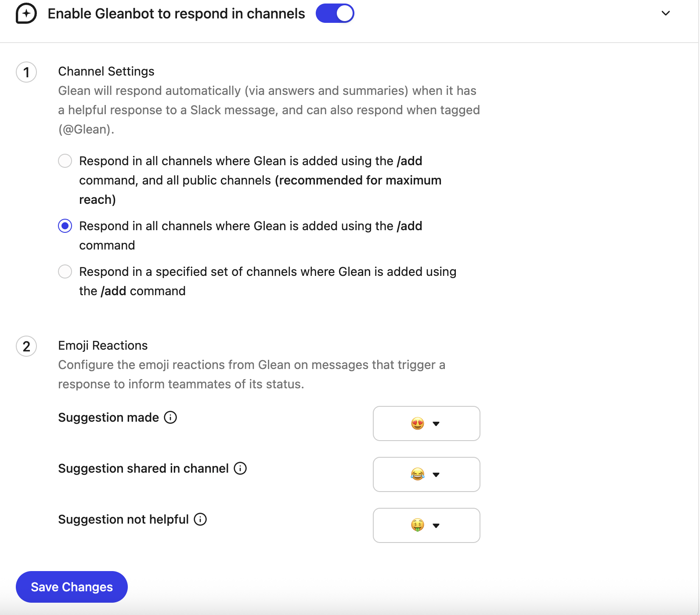
Task: Click the info icon beside Suggestion made
Action: click(170, 418)
